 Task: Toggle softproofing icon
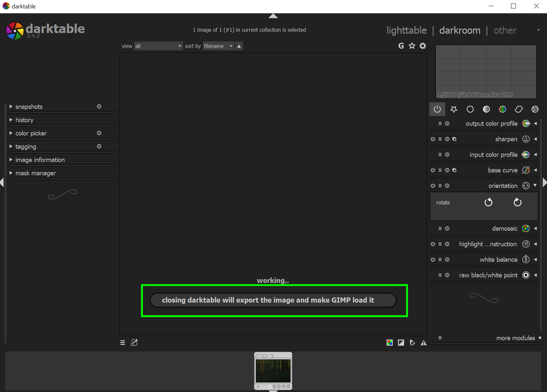coord(412,342)
